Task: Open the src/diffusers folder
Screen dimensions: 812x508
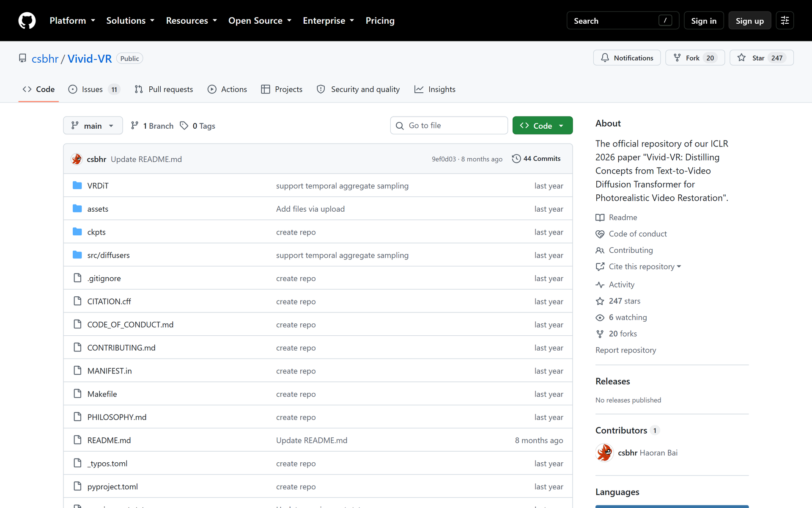Action: point(108,255)
